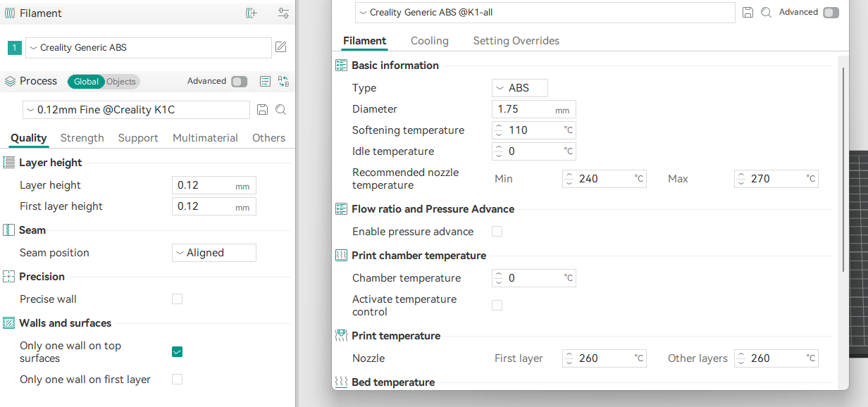Viewport: 868px width, 407px height.
Task: Open the filament Type ABS dropdown
Action: coord(519,88)
